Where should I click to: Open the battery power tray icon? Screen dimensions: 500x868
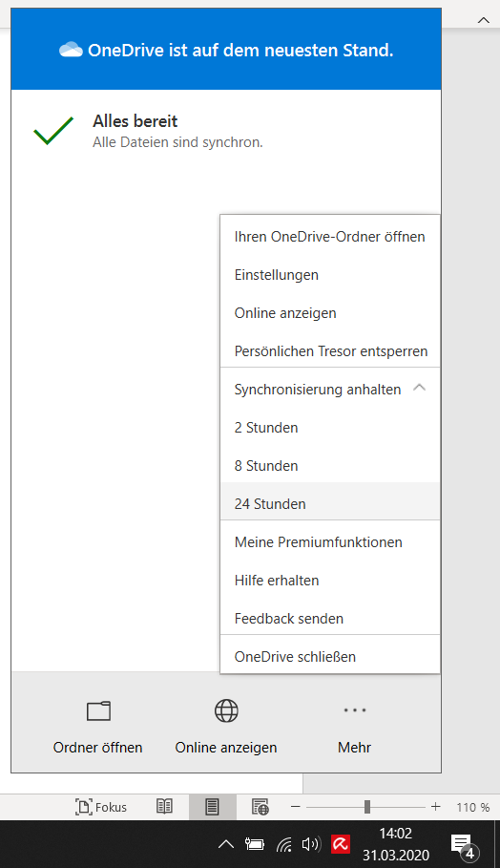tap(255, 844)
